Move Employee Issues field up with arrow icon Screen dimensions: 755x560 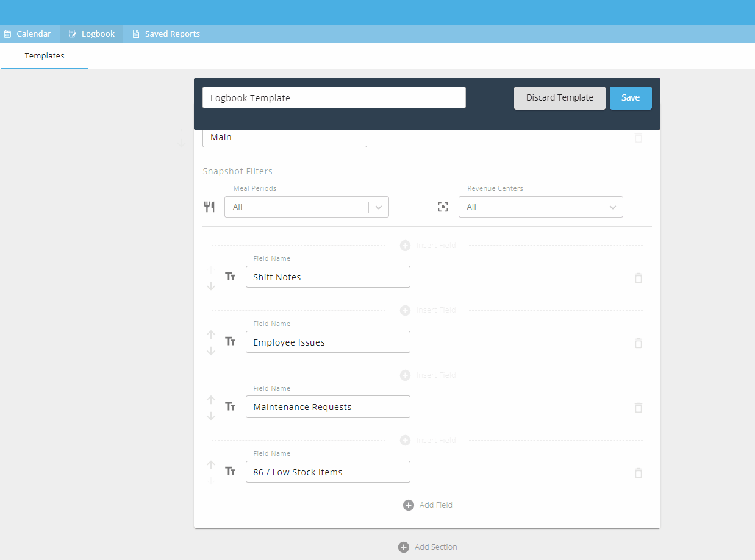click(211, 334)
